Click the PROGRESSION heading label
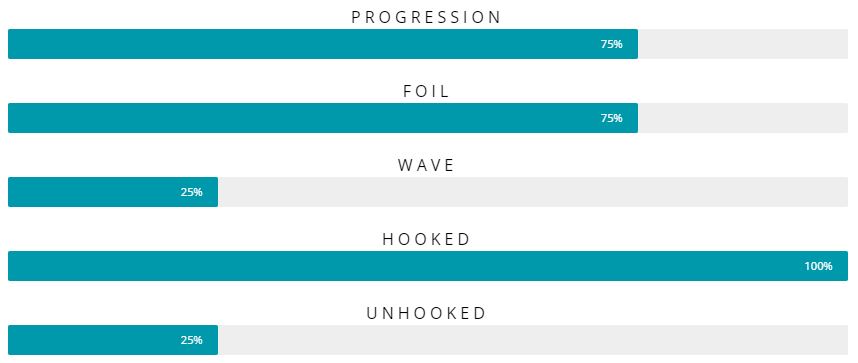The height and width of the screenshot is (363, 858). 426,18
